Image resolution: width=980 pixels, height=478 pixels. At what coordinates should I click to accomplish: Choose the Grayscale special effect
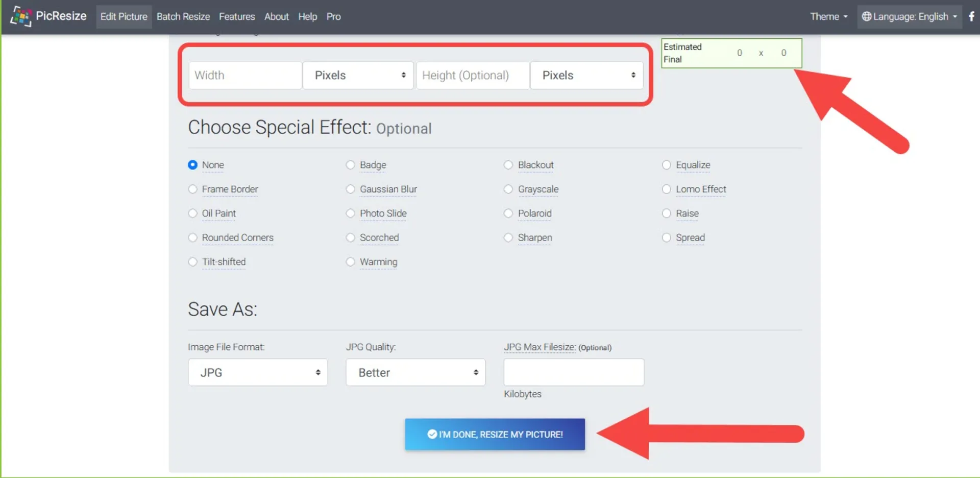[x=508, y=189]
